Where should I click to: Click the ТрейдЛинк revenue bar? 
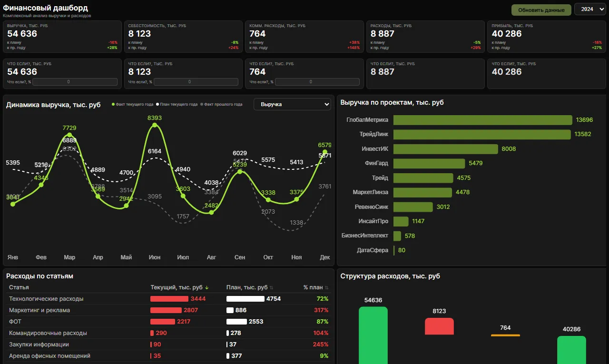[x=482, y=134]
